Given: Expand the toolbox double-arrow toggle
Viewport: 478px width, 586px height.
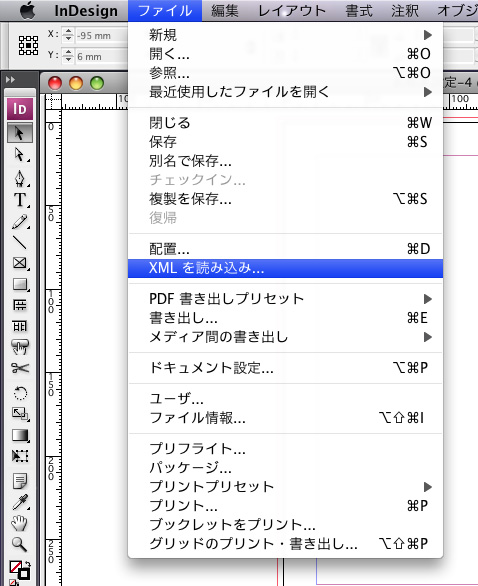Looking at the screenshot, I should [10, 80].
